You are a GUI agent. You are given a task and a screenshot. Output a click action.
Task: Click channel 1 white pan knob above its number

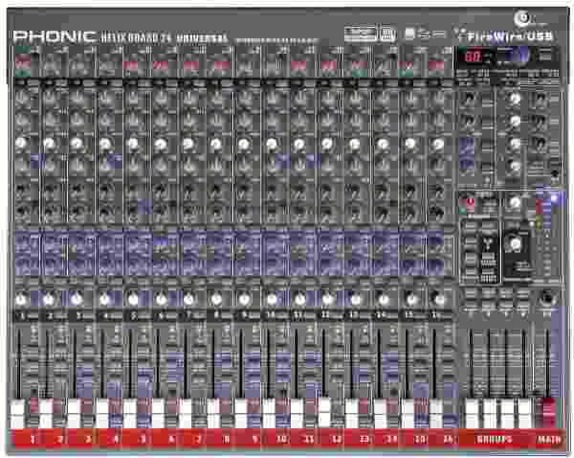[21, 299]
